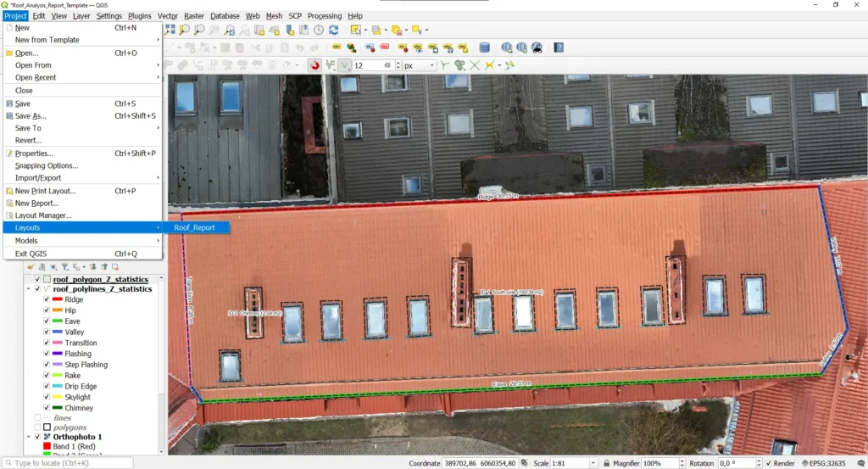
Task: Collapse the roof_polylines_Z_statistics layer tree
Action: 28,289
